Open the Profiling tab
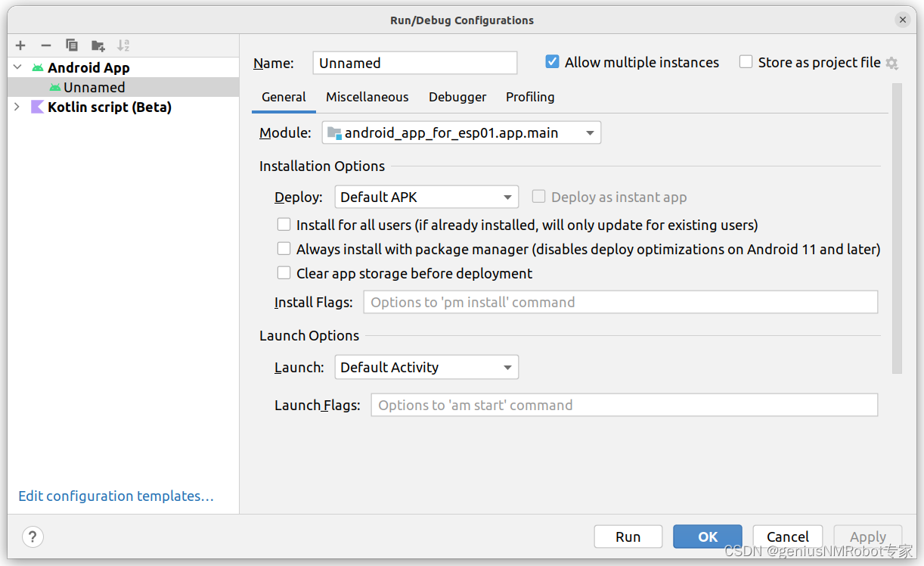The height and width of the screenshot is (566, 924). coord(529,97)
